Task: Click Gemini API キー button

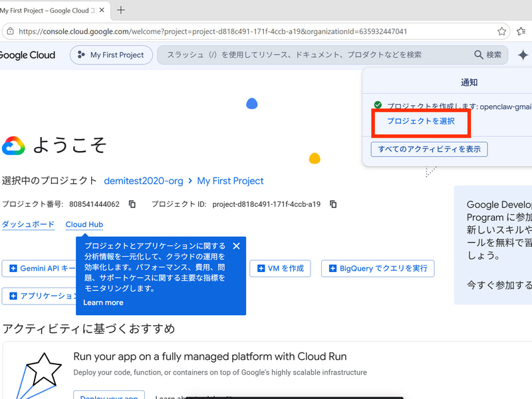Action: (39, 269)
